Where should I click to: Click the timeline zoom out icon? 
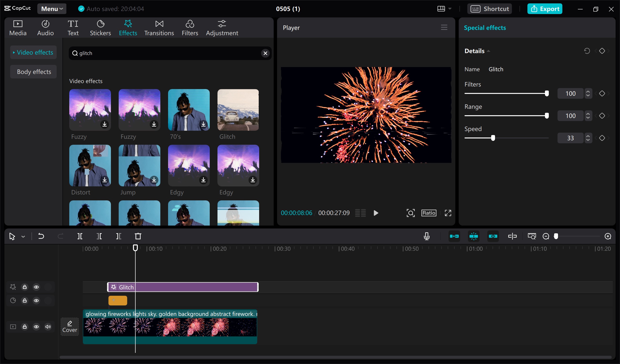546,236
